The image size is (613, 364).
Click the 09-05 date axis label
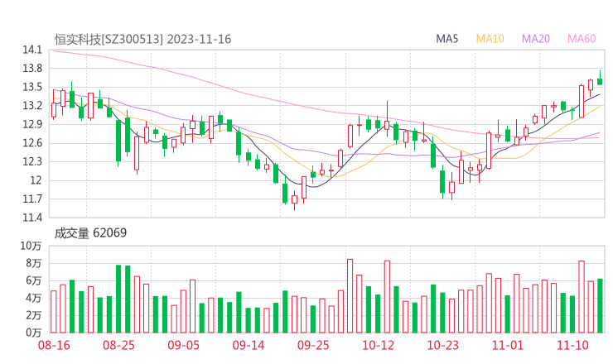183,345
